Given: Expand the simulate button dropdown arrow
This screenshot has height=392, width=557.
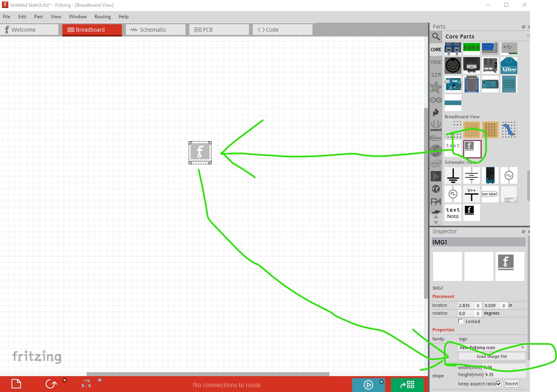Looking at the screenshot, I should 382,382.
